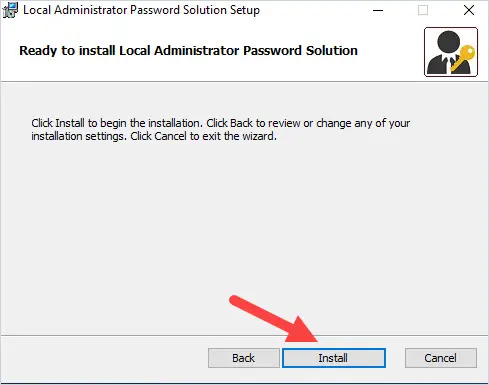Click the Install button
Image resolution: width=489 pixels, height=385 pixels.
tap(334, 358)
